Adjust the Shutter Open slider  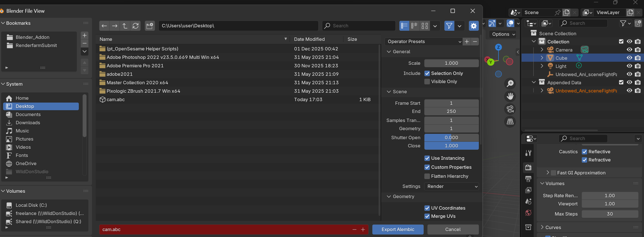tap(451, 138)
